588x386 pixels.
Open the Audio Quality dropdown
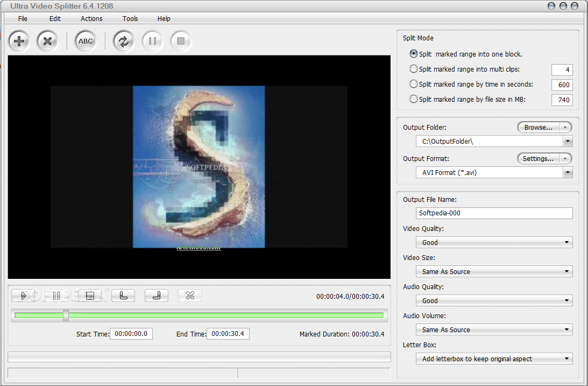click(494, 300)
